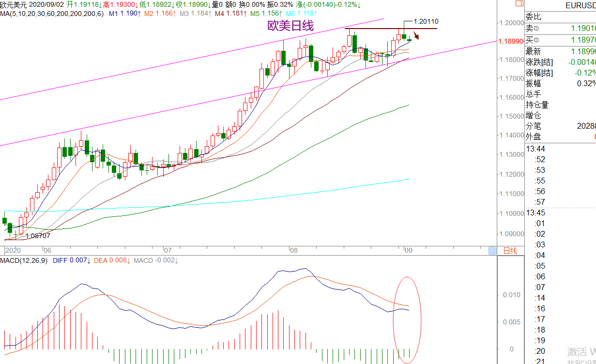Click the DEA 0.008 value
This screenshot has width=596, height=364.
click(112, 260)
